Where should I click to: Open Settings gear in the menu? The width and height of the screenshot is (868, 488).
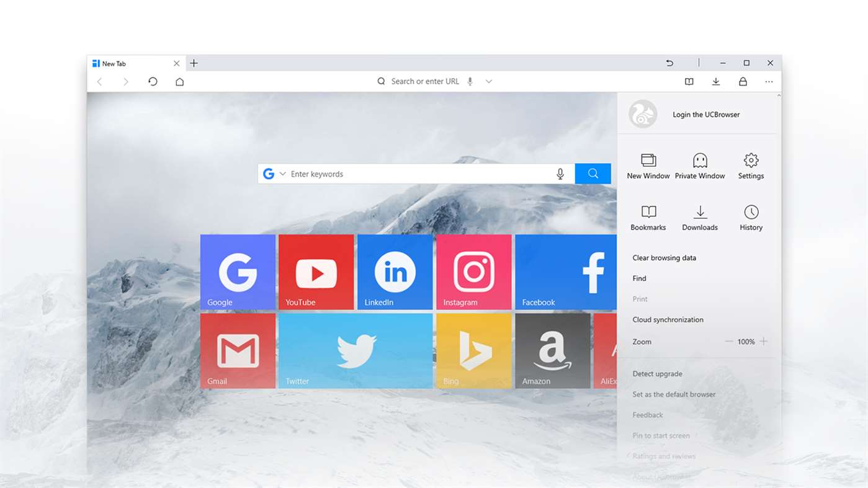751,166
